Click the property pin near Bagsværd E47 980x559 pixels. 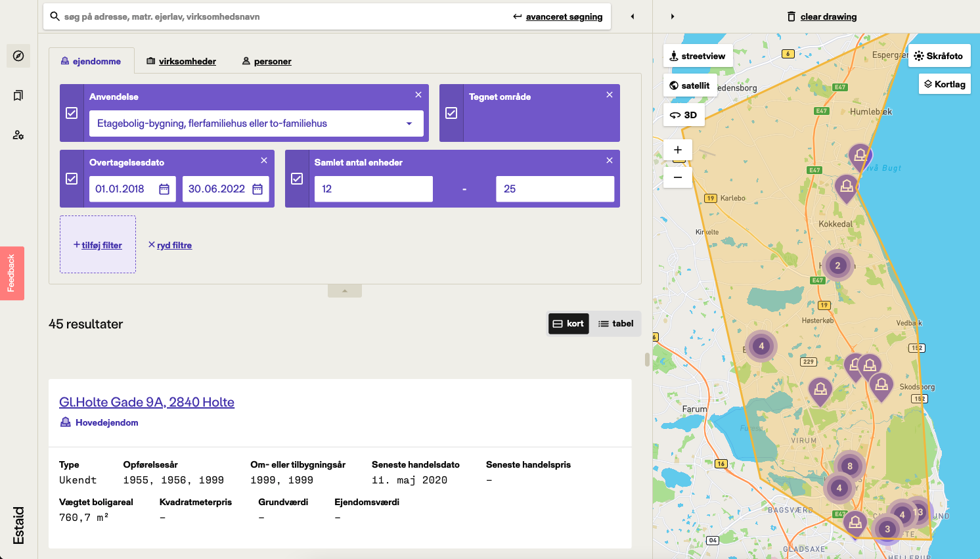tap(855, 524)
